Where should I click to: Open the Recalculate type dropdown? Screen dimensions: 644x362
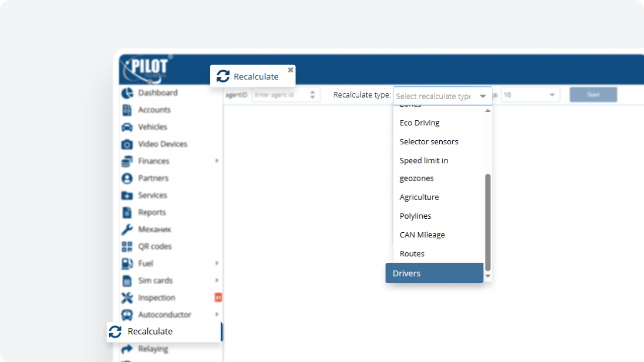point(442,96)
